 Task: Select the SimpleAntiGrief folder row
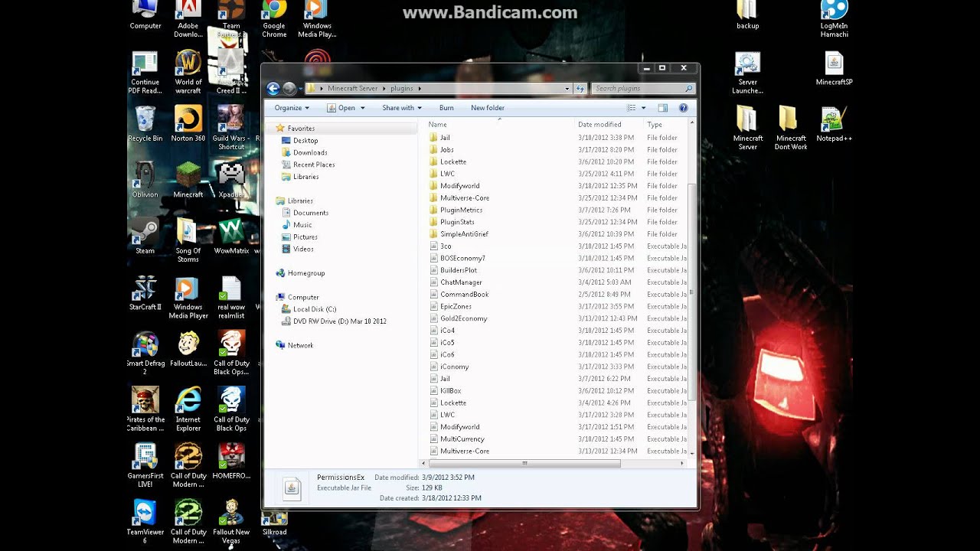pyautogui.click(x=553, y=234)
